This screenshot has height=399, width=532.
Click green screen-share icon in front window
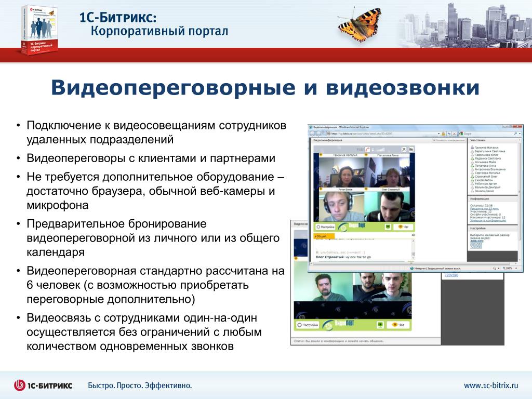point(388,227)
